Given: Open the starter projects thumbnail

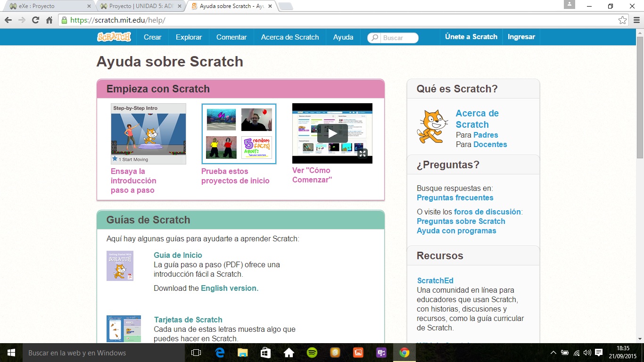Looking at the screenshot, I should click(x=239, y=134).
